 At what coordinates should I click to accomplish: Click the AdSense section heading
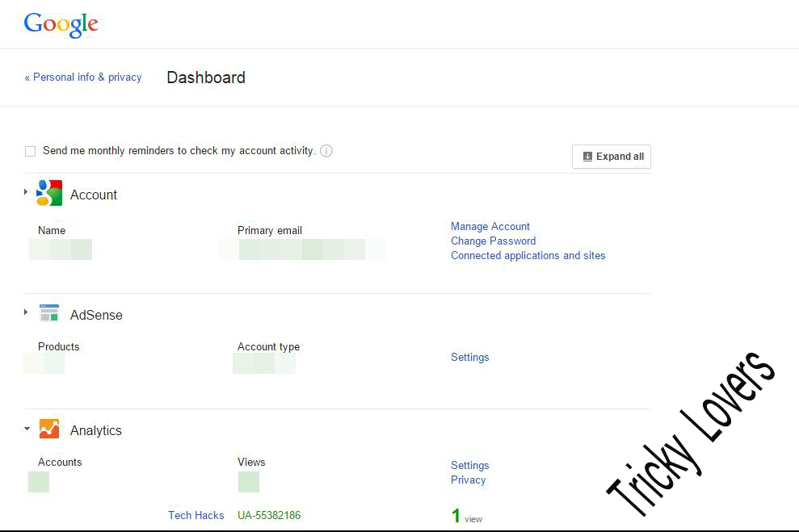coord(96,315)
